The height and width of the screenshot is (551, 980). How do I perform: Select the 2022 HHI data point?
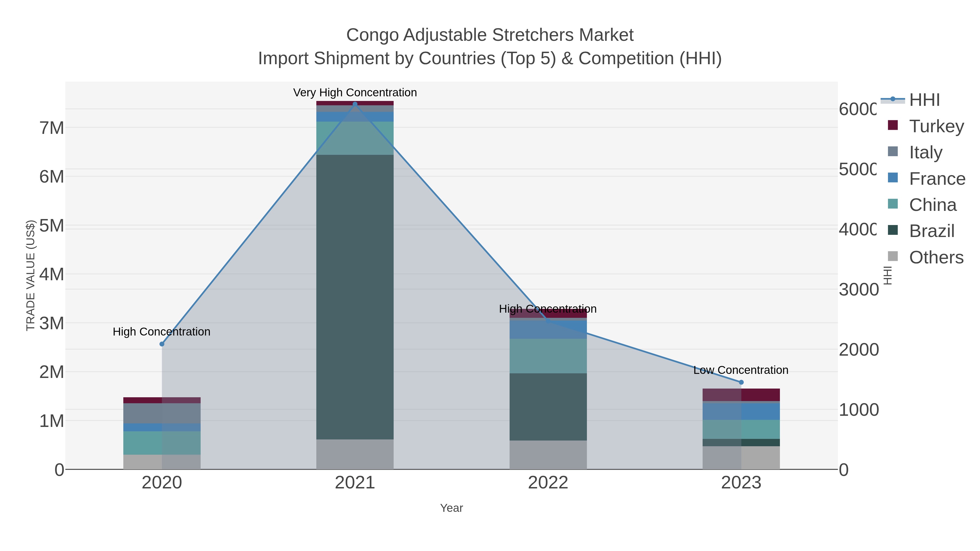click(x=548, y=321)
